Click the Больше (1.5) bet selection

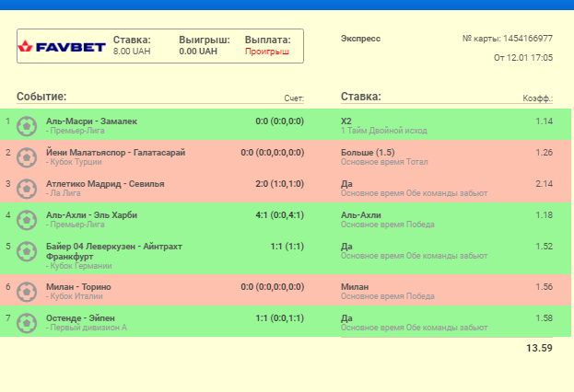tap(368, 152)
